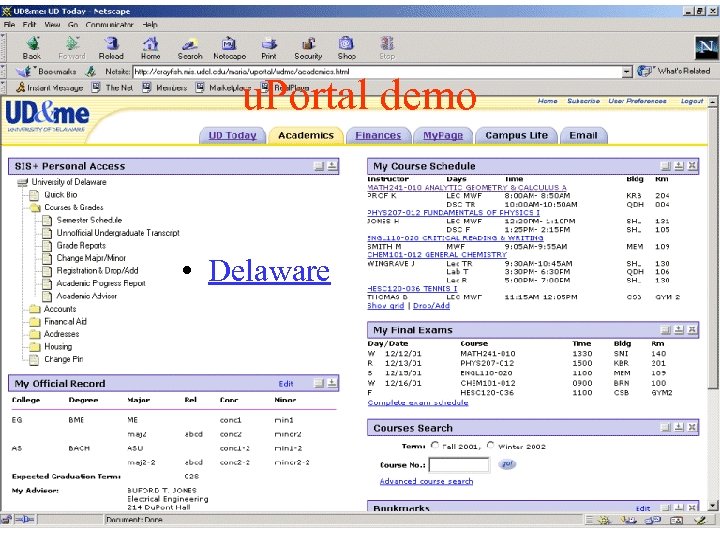Detach the My Official Record channel

(332, 383)
